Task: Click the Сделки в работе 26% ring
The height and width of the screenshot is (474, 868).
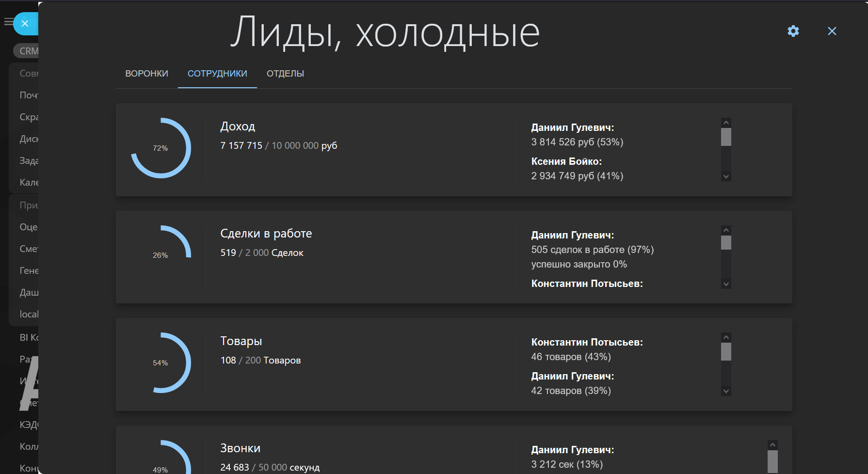Action: [x=161, y=255]
